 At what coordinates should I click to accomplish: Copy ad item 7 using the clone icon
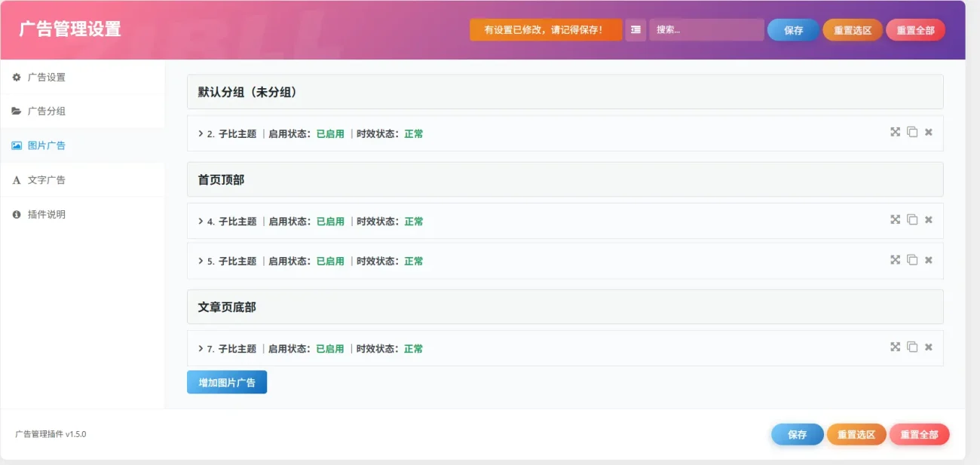tap(912, 347)
